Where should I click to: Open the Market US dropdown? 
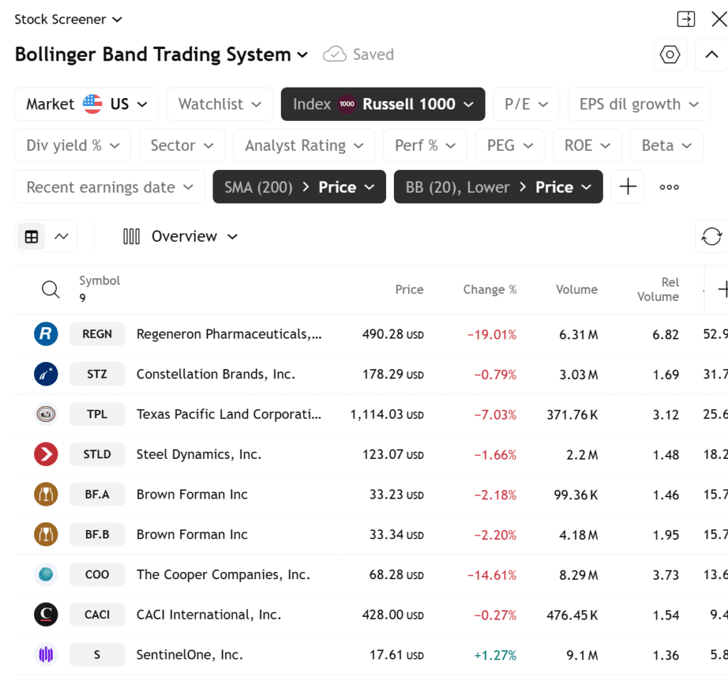coord(87,105)
